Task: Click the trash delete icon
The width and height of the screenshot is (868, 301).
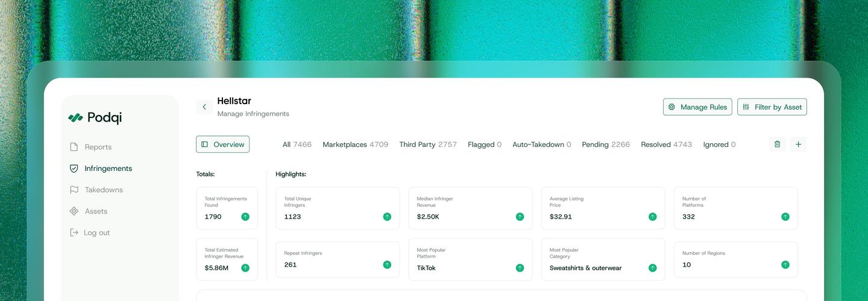Action: 777,144
